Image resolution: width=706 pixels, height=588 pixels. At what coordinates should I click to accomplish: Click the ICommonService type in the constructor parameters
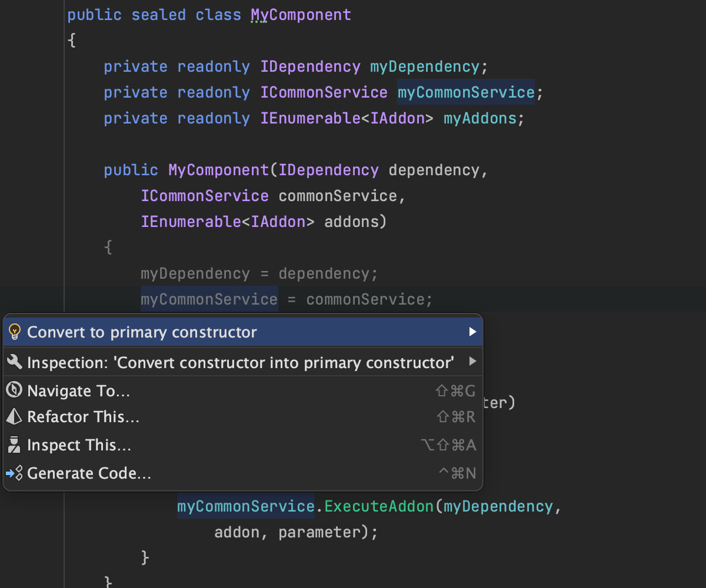pyautogui.click(x=204, y=196)
